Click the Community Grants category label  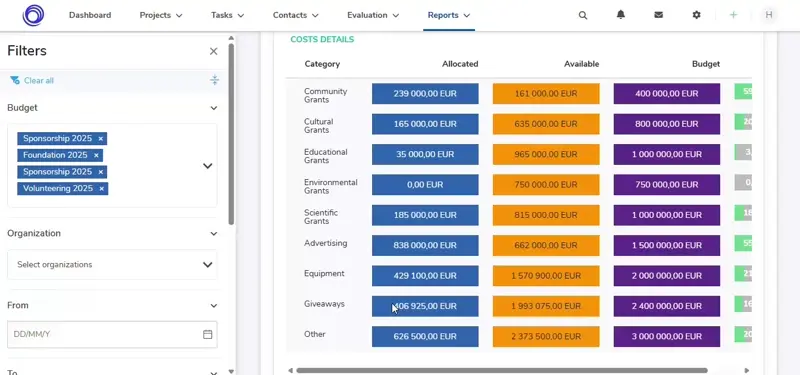326,95
